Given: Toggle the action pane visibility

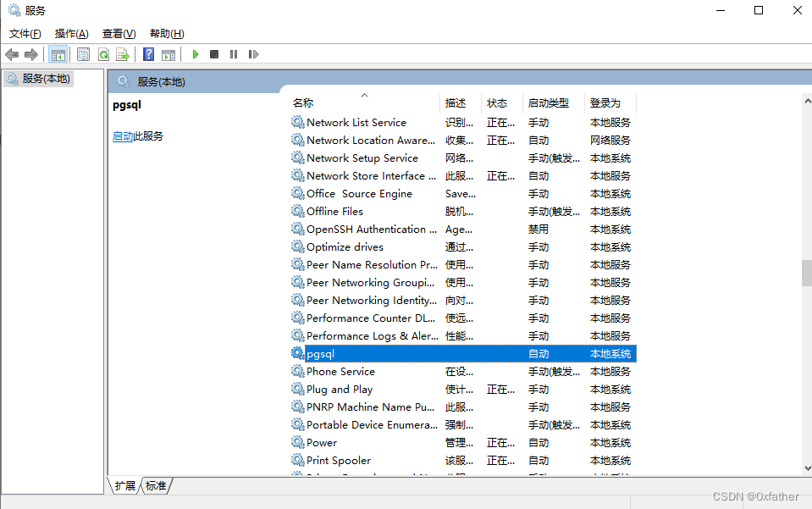Looking at the screenshot, I should [168, 54].
